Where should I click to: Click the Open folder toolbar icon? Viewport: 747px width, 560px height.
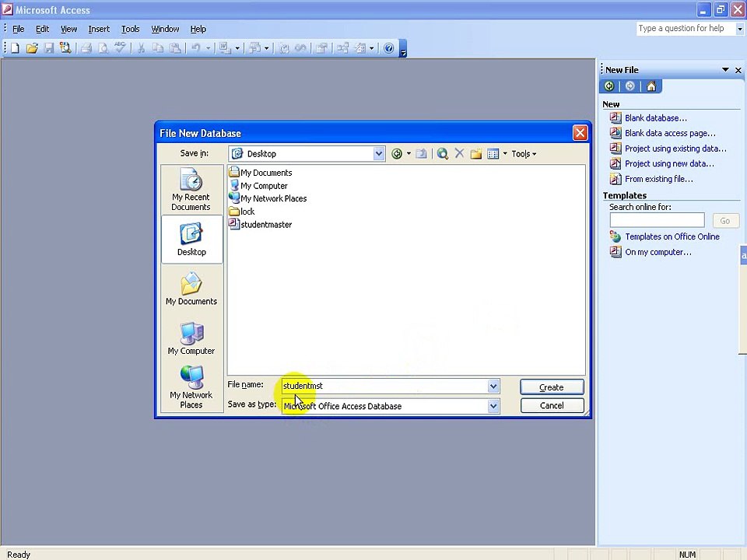pos(32,48)
